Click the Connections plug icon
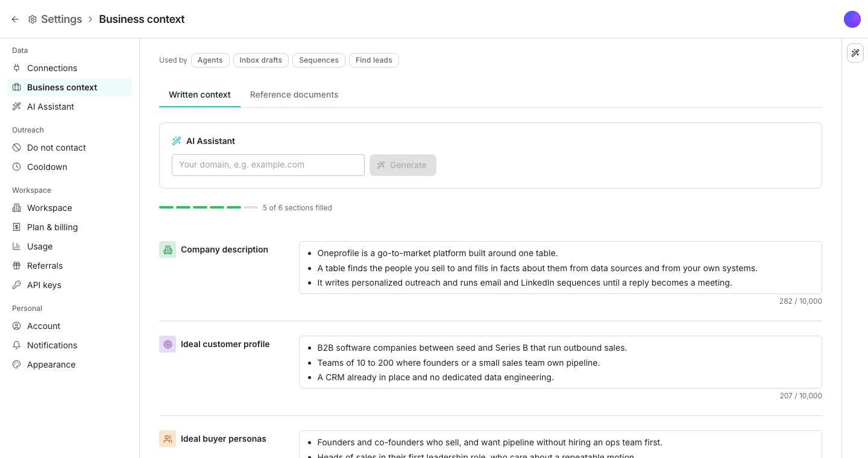Image resolution: width=868 pixels, height=458 pixels. coord(16,68)
